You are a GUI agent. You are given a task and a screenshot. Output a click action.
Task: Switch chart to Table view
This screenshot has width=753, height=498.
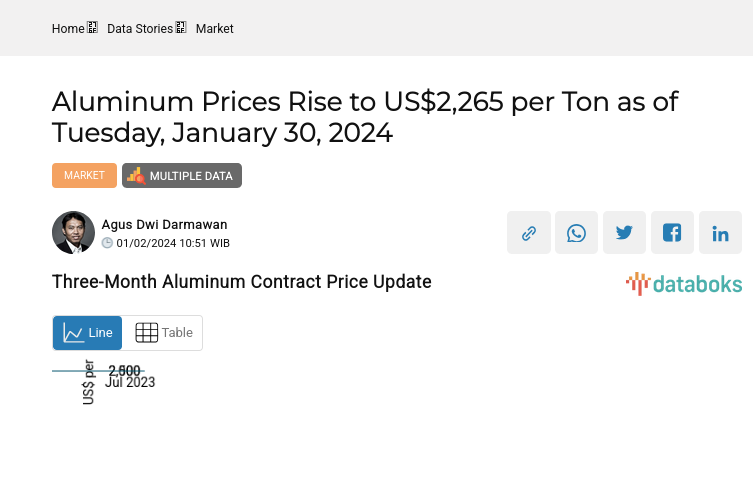click(x=163, y=333)
